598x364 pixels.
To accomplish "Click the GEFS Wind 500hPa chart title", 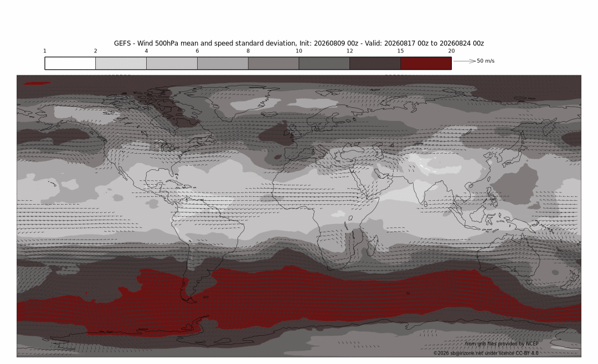I will point(299,44).
